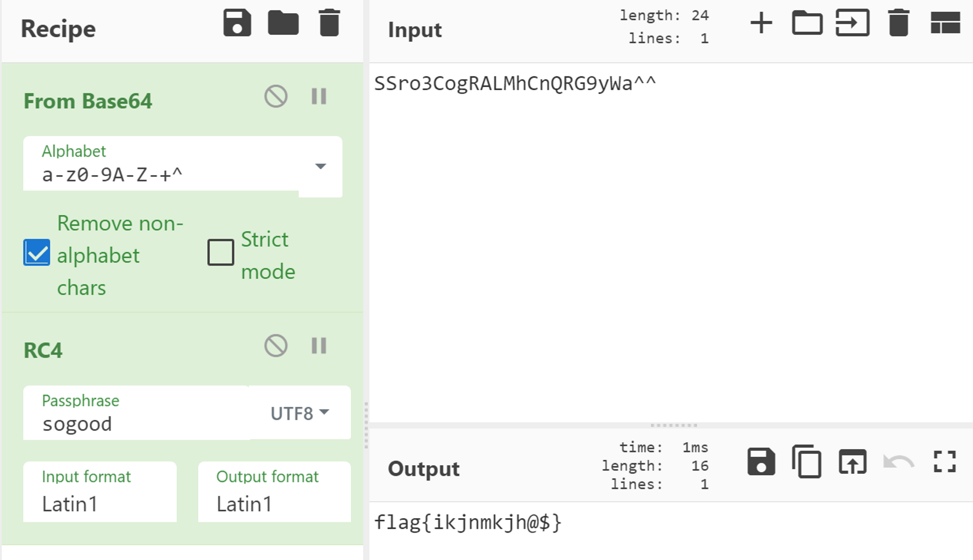Enable the Strict mode checkbox
This screenshot has width=973, height=560.
point(221,252)
